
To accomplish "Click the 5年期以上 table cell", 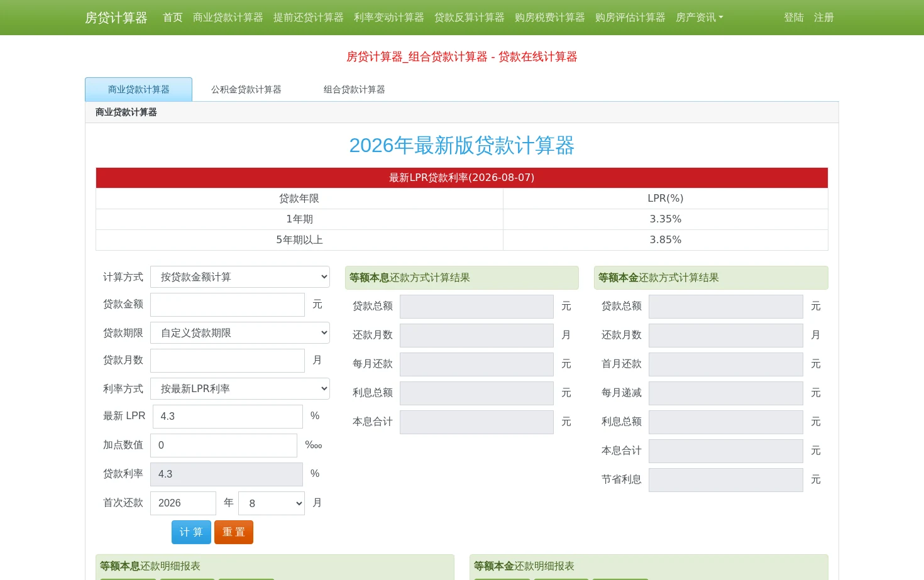I will 299,240.
